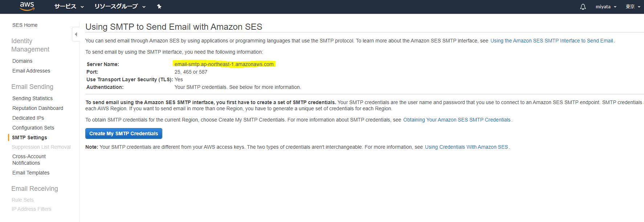Viewport: 644px width, 222px height.
Task: Open Using the Amazon SES SMTP Interface link
Action: [x=551, y=41]
